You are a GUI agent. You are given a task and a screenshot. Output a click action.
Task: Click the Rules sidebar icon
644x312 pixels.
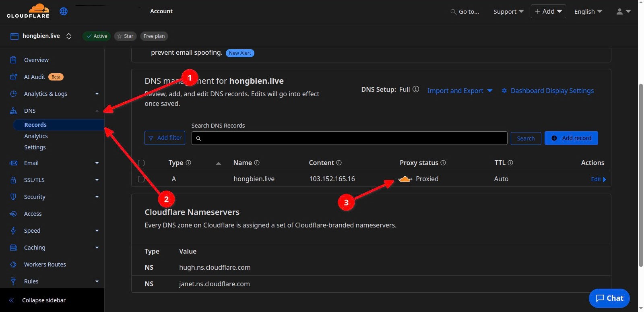[x=13, y=281]
